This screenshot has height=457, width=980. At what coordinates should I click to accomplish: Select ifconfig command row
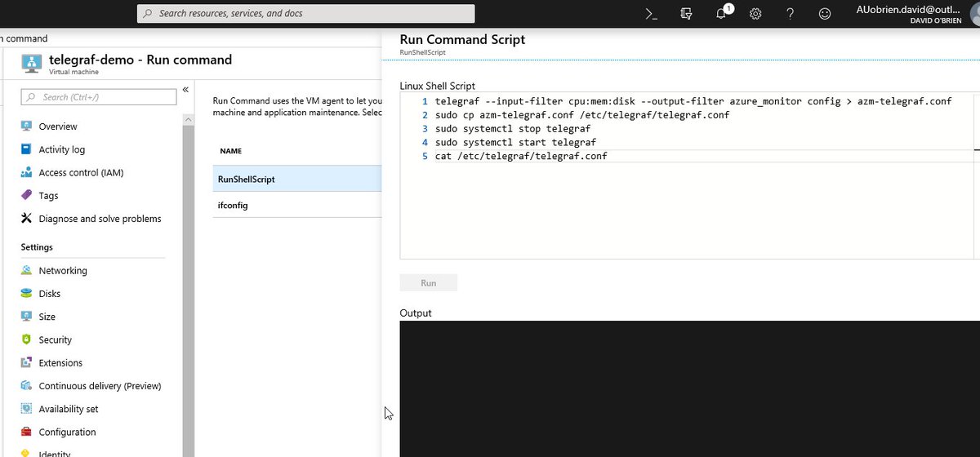point(297,205)
